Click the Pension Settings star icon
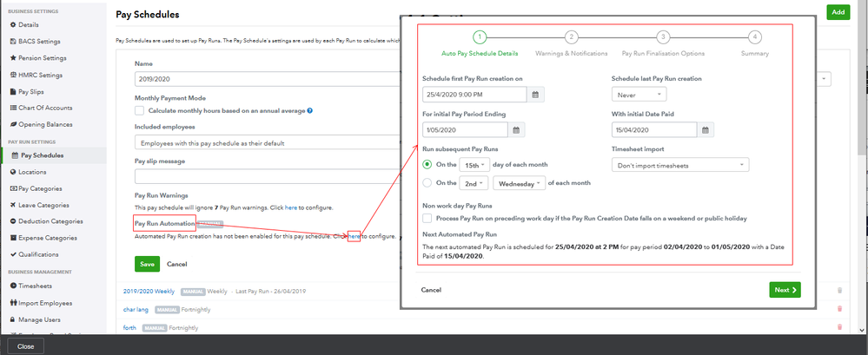The width and height of the screenshot is (868, 355). tap(13, 58)
